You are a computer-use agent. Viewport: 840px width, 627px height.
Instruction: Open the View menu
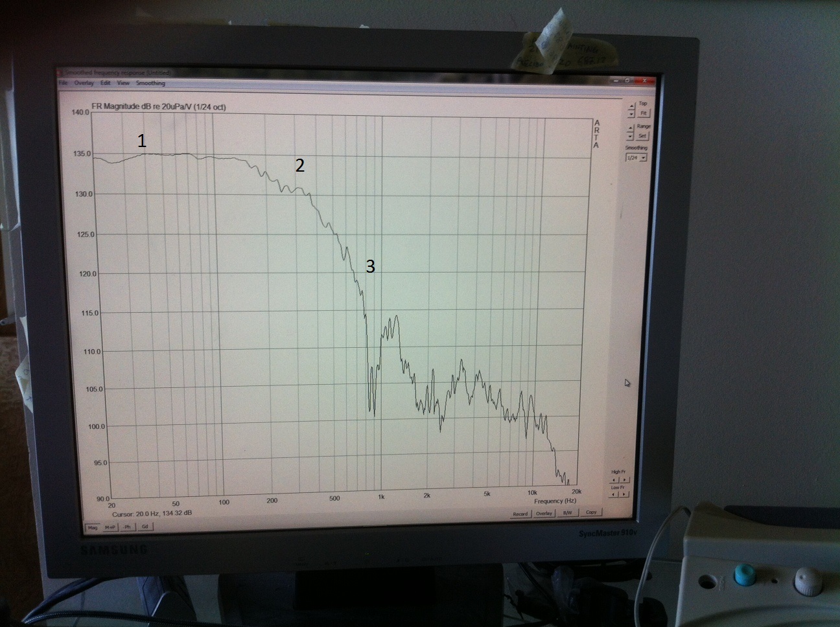coord(123,83)
